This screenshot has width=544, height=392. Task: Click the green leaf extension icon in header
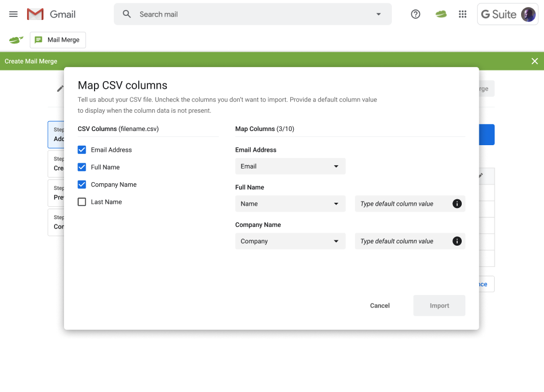coord(441,14)
